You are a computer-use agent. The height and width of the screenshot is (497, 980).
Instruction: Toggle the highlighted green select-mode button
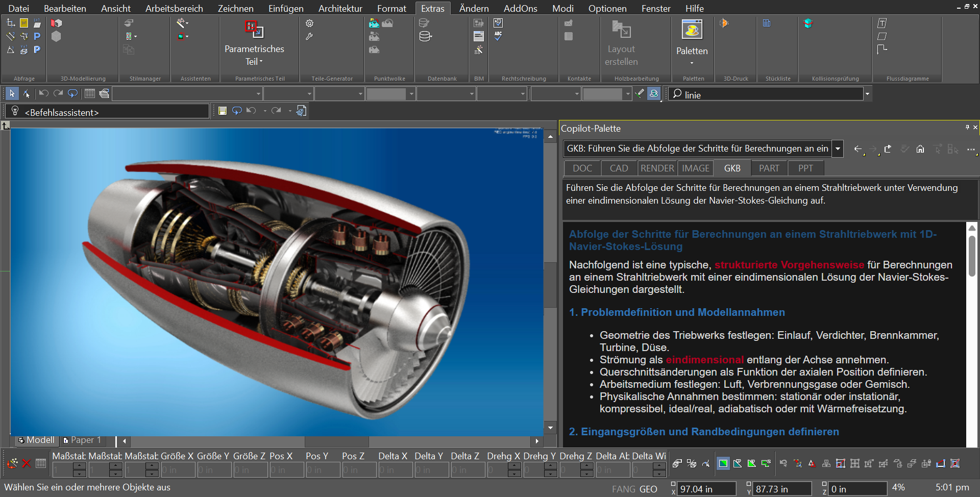click(x=723, y=463)
